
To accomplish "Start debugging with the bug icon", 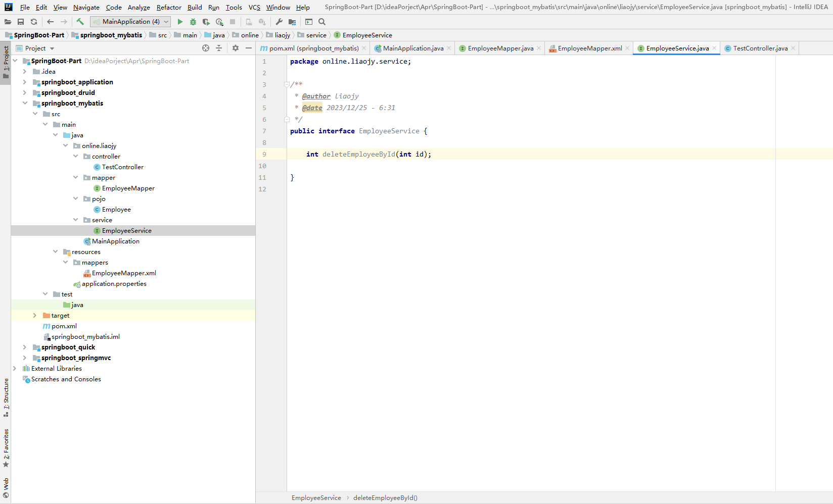I will [x=193, y=22].
